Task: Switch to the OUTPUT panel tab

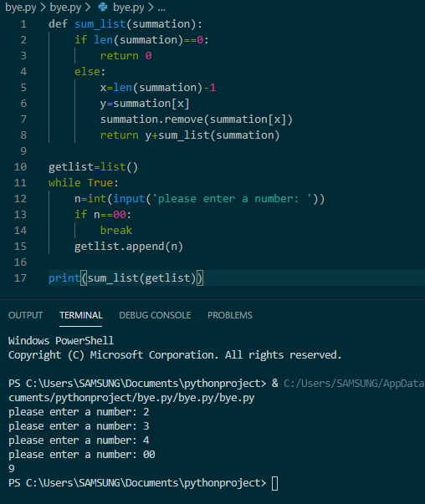Action: [25, 315]
